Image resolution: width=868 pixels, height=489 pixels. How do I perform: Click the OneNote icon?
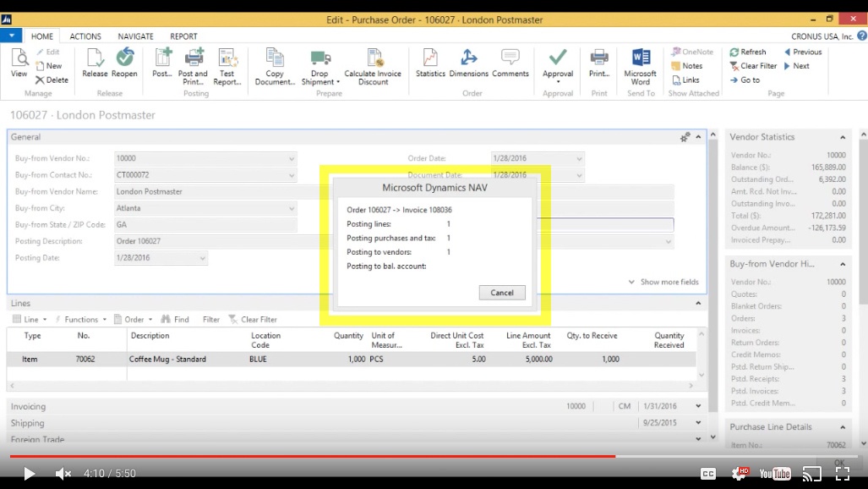676,52
